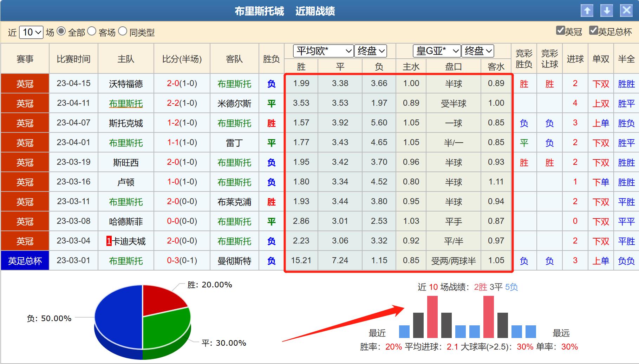
Task: Uncheck the 英足总杯 filter checkbox
Action: coord(594,31)
